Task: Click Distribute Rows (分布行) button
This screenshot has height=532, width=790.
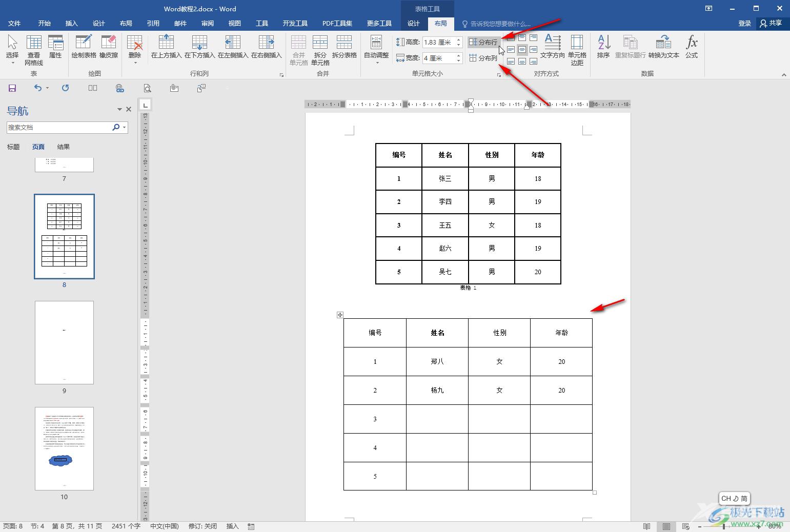Action: tap(483, 42)
